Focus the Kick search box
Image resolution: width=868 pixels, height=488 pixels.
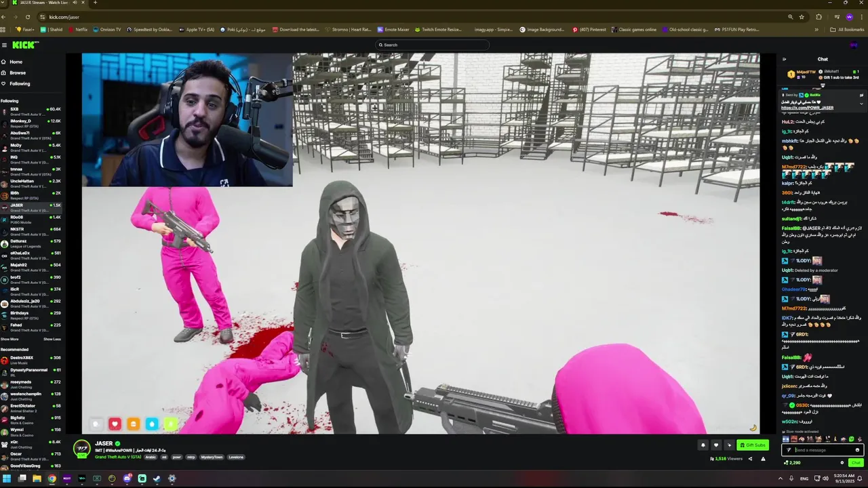click(x=433, y=45)
